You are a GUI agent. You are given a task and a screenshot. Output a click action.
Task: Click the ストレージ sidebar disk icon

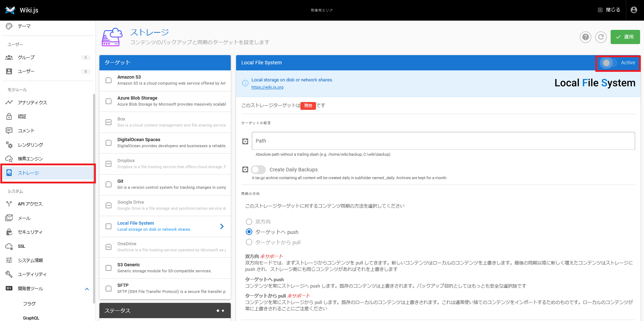(9, 173)
